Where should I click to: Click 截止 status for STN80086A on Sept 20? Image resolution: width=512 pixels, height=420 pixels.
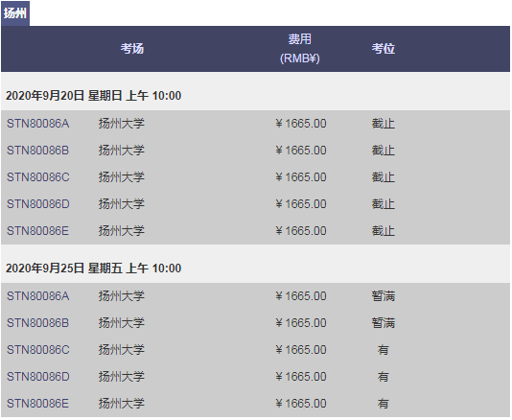coord(383,124)
